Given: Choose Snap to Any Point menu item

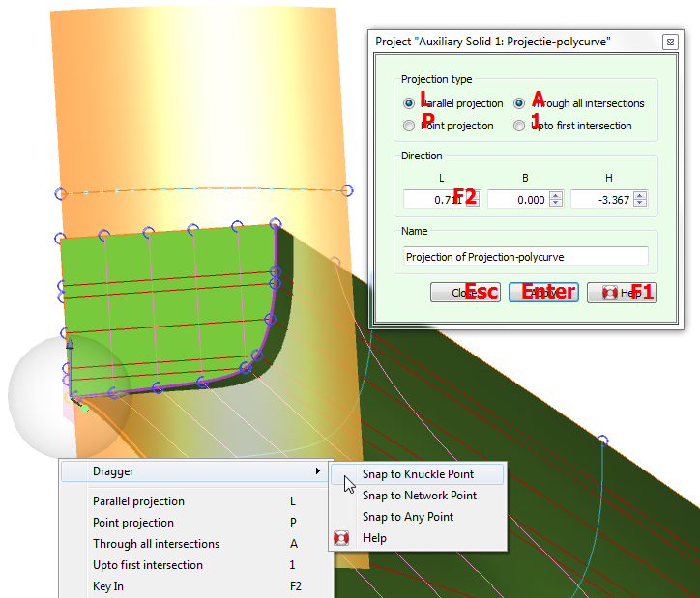Looking at the screenshot, I should click(x=407, y=517).
